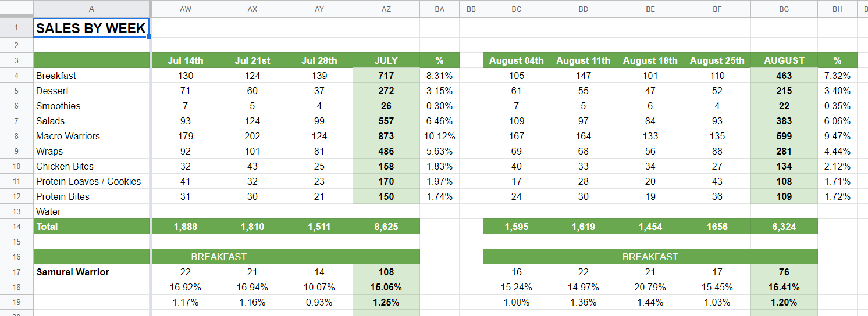Viewport: 868px width, 316px height.
Task: Click the August 18th heading cell
Action: (x=650, y=60)
